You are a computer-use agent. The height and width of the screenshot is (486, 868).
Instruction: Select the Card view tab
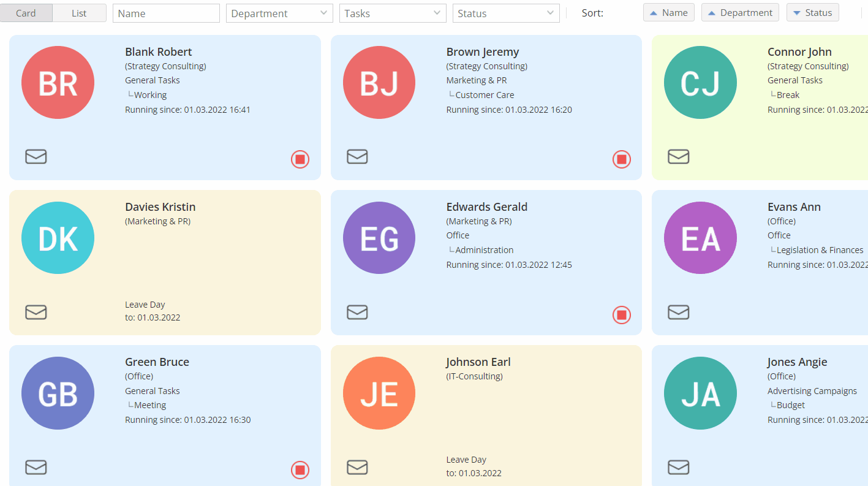pyautogui.click(x=26, y=12)
